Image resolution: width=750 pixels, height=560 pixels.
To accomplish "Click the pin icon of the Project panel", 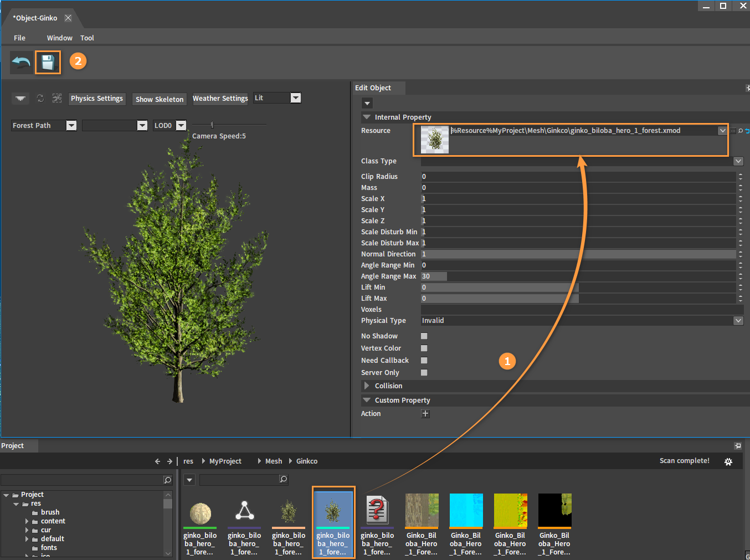I will pos(738,445).
